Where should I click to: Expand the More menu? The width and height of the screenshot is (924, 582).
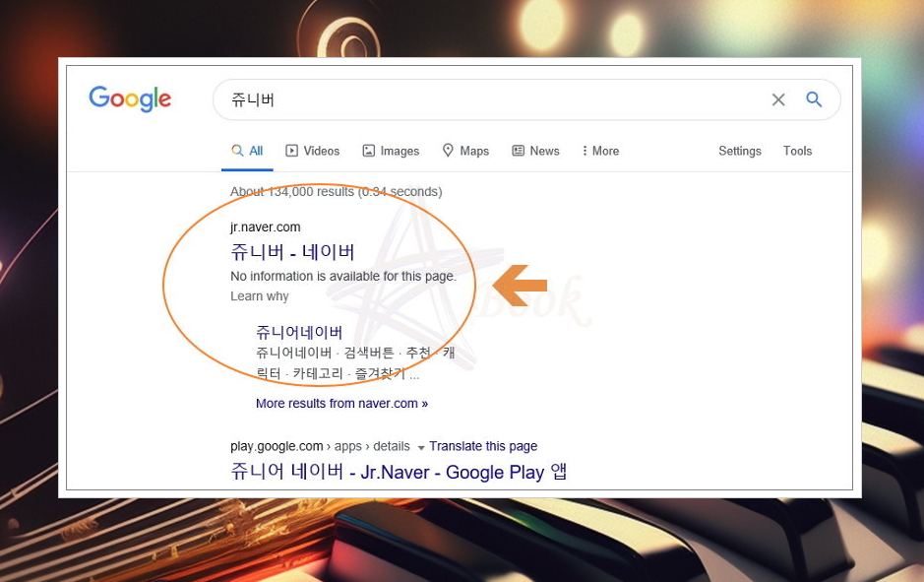pos(600,151)
